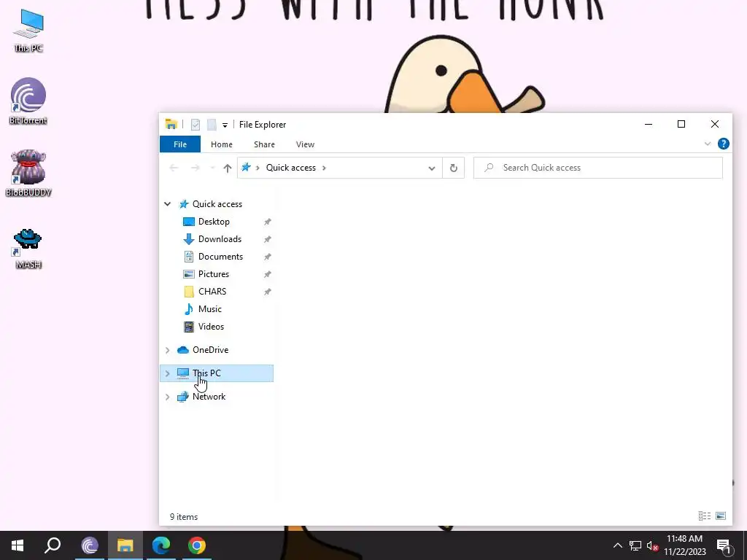Click the muted volume icon in tray
The width and height of the screenshot is (747, 560).
[653, 545]
